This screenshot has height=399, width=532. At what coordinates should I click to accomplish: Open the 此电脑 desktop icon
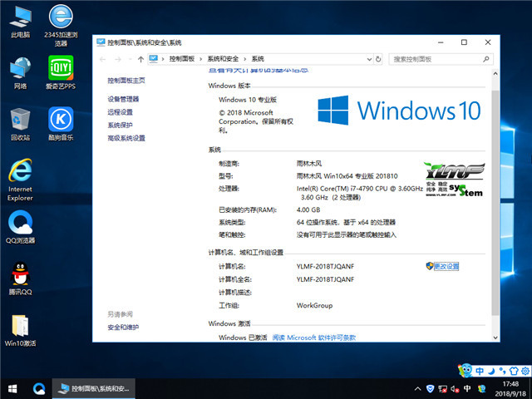coord(20,22)
